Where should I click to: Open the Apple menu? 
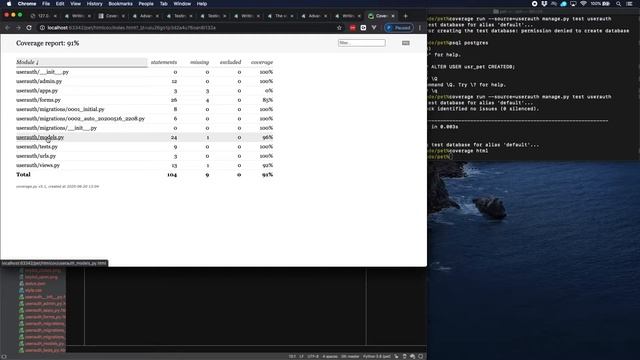click(x=9, y=4)
